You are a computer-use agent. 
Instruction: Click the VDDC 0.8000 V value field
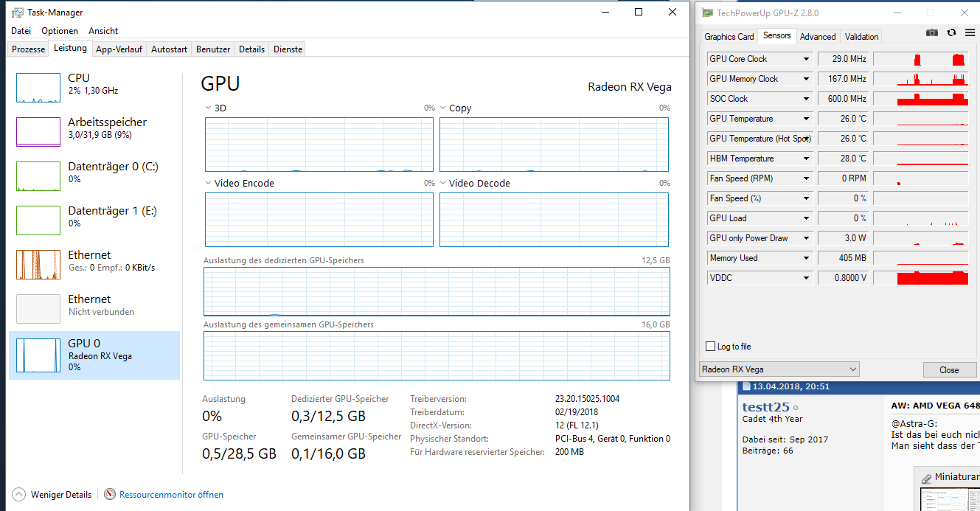coord(843,278)
